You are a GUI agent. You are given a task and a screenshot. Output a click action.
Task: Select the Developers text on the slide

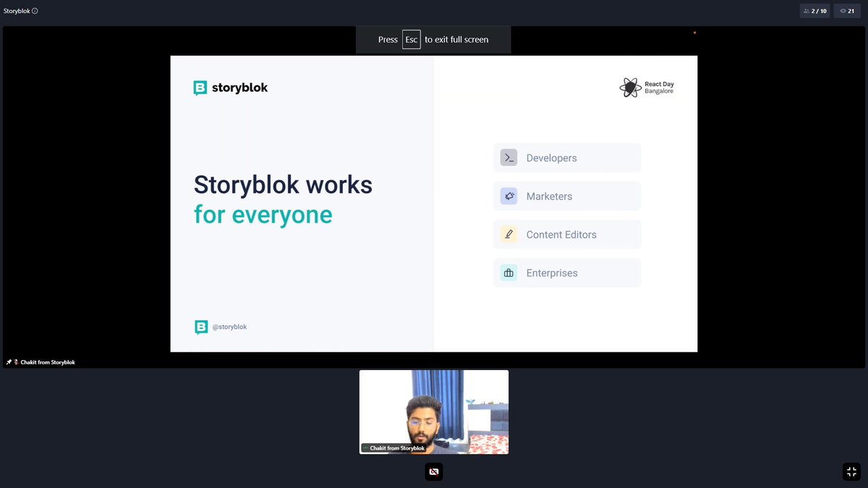pyautogui.click(x=551, y=158)
